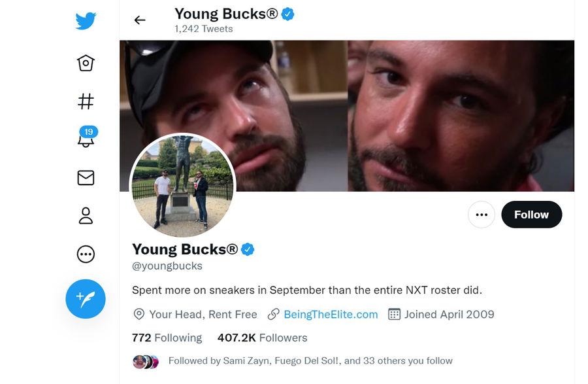588x384 pixels.
Task: Go to Profile person icon
Action: point(86,216)
